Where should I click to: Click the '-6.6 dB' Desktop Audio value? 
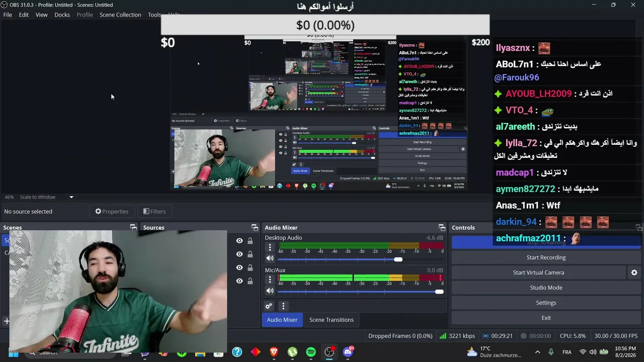434,238
